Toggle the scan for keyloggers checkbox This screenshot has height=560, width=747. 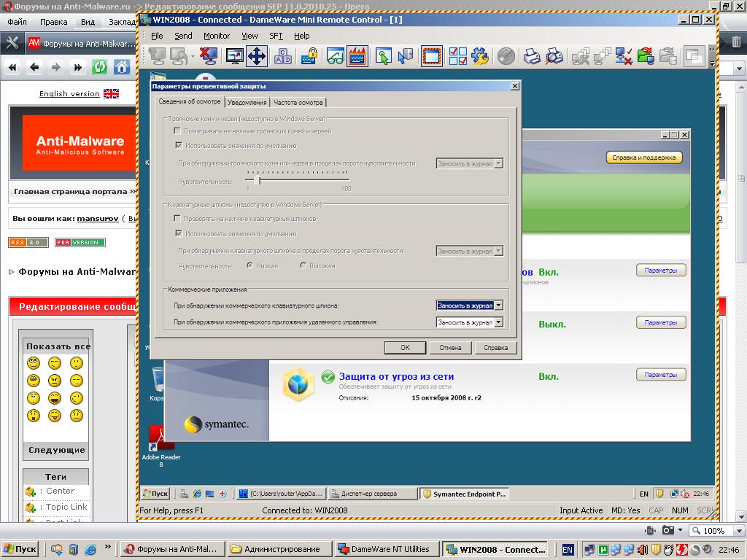(177, 218)
